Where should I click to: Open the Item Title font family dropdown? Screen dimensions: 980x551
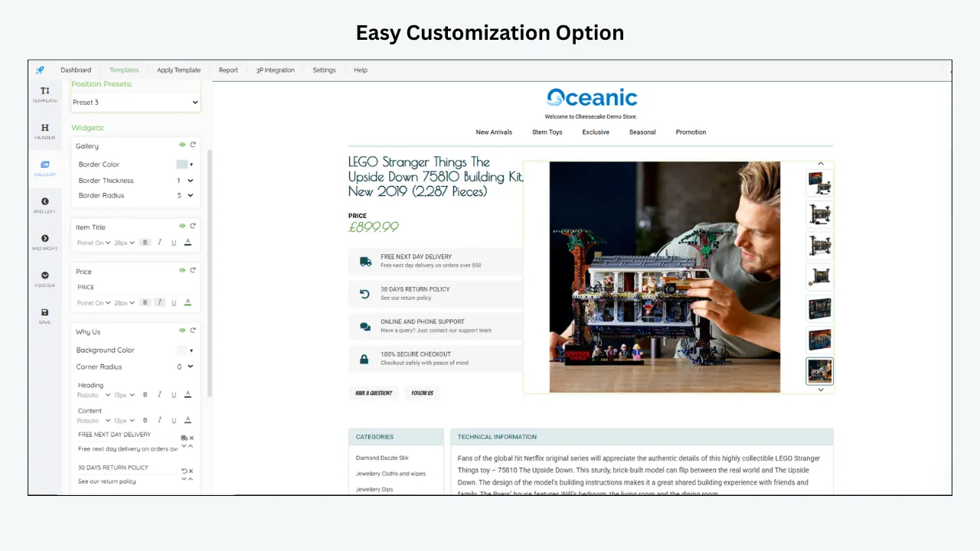point(93,243)
